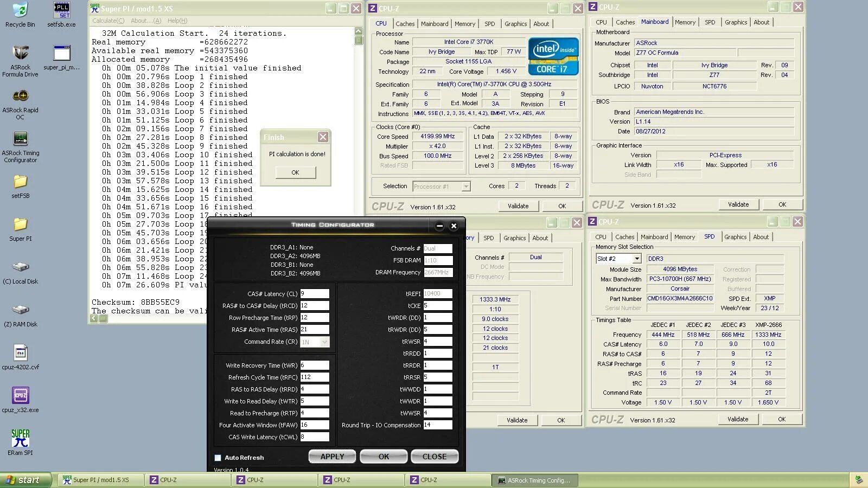Select SPD tab in CPU-Z Memory window
Image resolution: width=868 pixels, height=488 pixels.
pyautogui.click(x=489, y=237)
